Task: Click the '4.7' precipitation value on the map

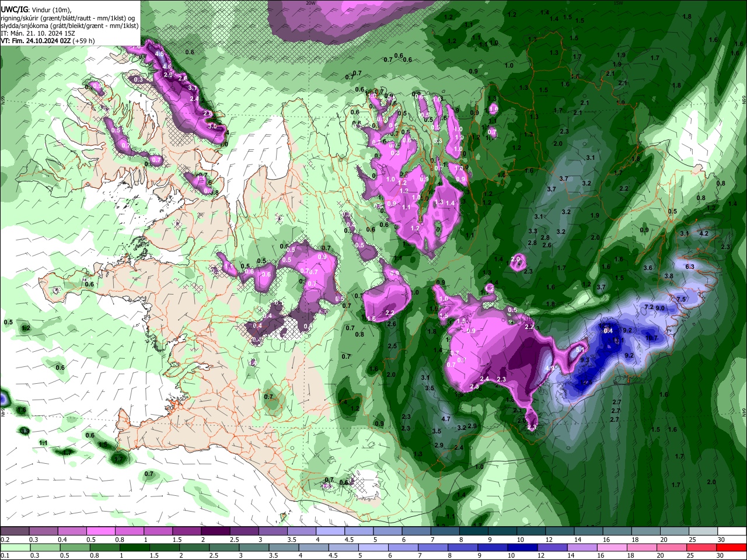Action: pos(446,419)
